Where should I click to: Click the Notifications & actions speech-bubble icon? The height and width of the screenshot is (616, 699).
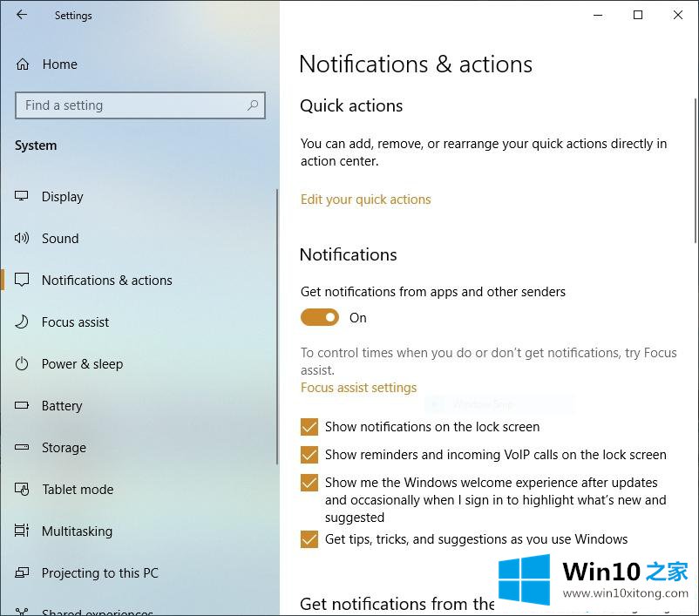pyautogui.click(x=22, y=280)
